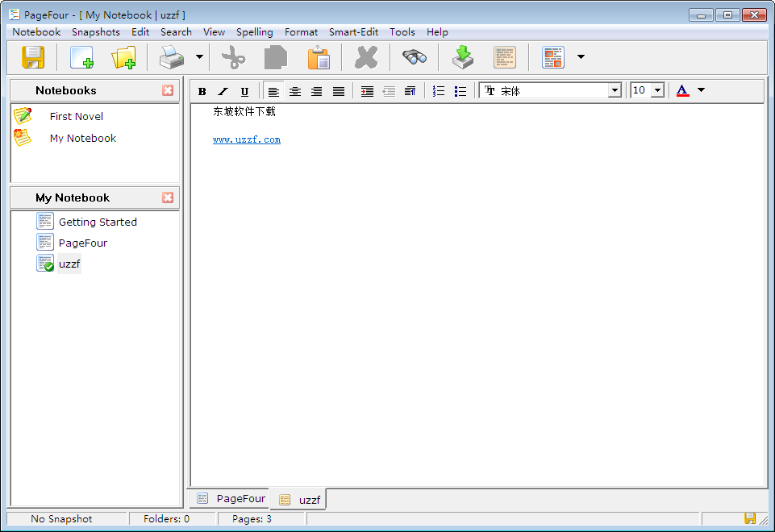This screenshot has width=775, height=532.
Task: Click the No Snapshot status entry
Action: (61, 518)
